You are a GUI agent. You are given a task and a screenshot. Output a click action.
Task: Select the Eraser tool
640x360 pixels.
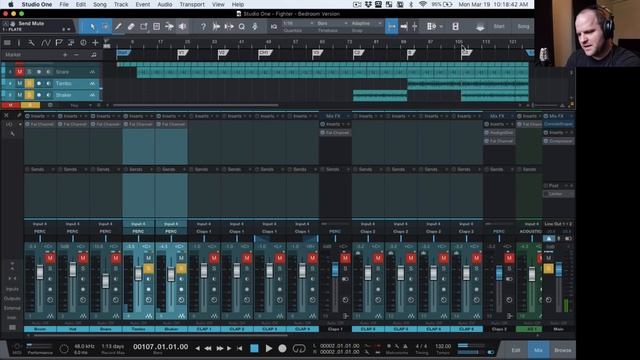131,27
